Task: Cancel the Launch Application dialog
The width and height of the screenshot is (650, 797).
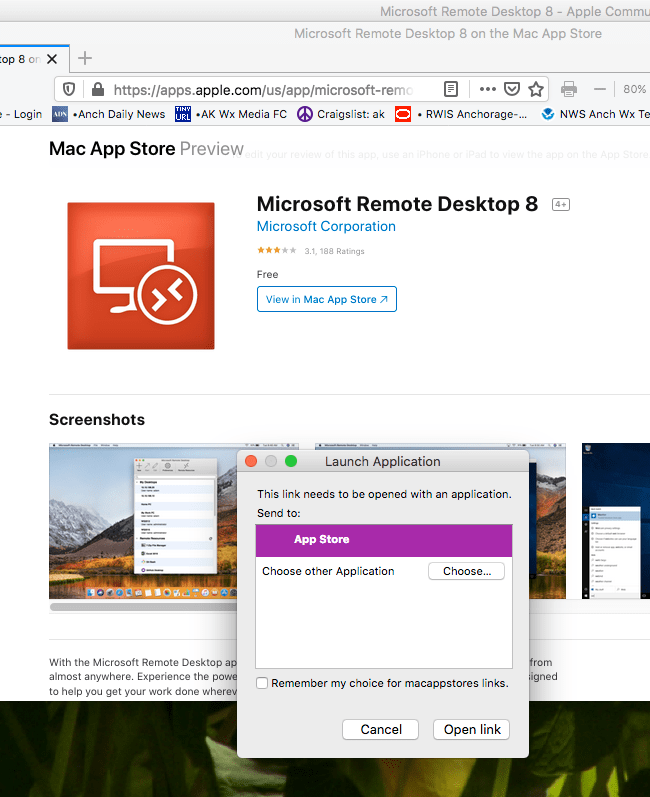Action: pyautogui.click(x=380, y=730)
